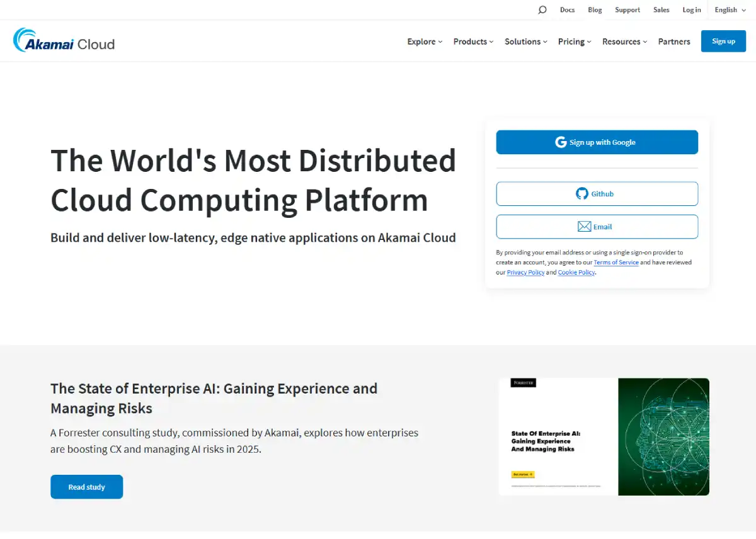Viewport: 756px width, 539px height.
Task: Expand the Explore dropdown menu
Action: pyautogui.click(x=425, y=42)
